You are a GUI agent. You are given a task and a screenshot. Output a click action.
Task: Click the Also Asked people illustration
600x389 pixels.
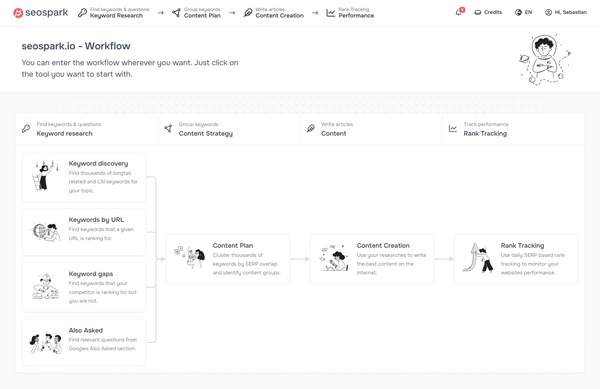[46, 343]
